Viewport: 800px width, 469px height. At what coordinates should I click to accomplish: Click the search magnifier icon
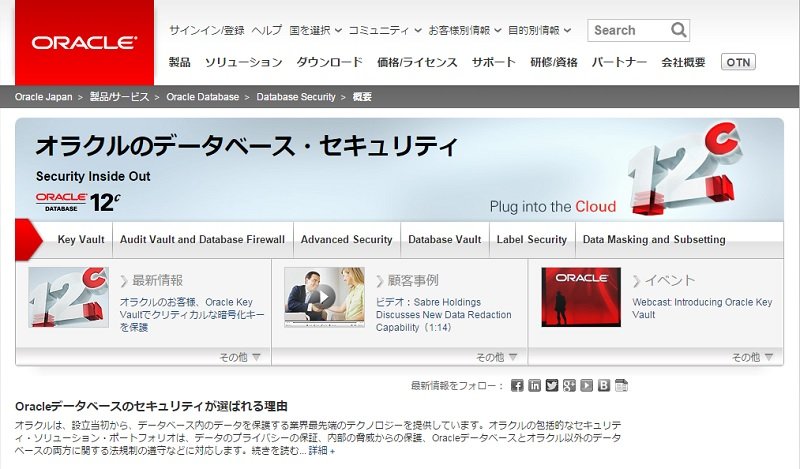click(x=679, y=30)
